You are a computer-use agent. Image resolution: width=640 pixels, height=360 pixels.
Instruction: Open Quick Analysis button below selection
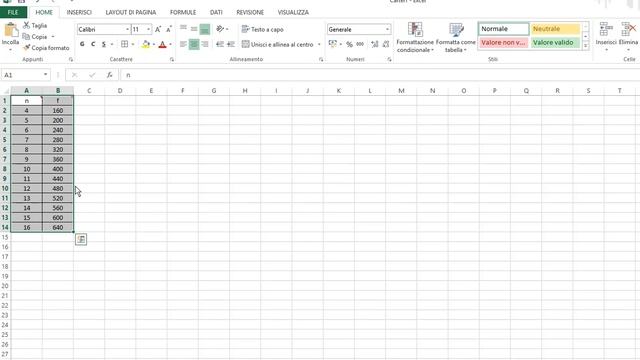(x=81, y=239)
